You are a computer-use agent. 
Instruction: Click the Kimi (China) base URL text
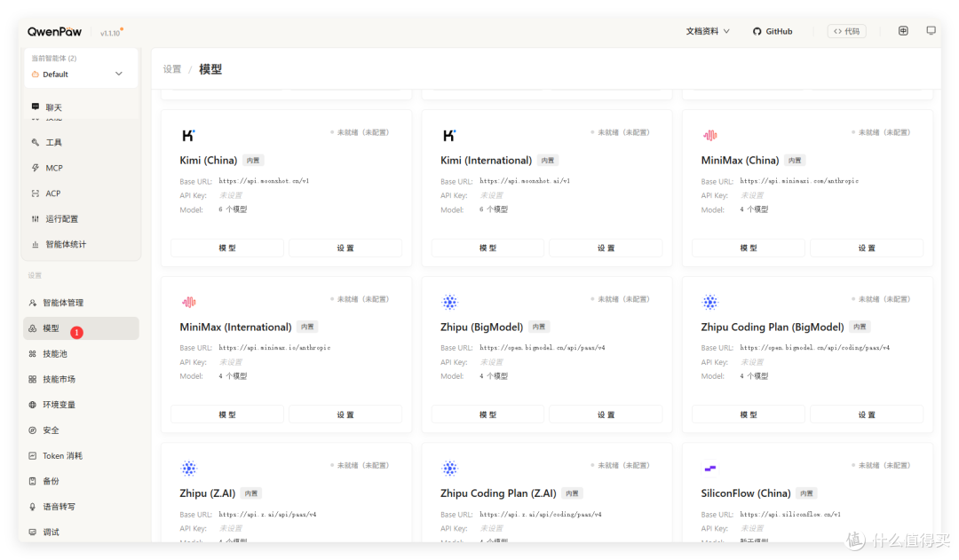[264, 181]
